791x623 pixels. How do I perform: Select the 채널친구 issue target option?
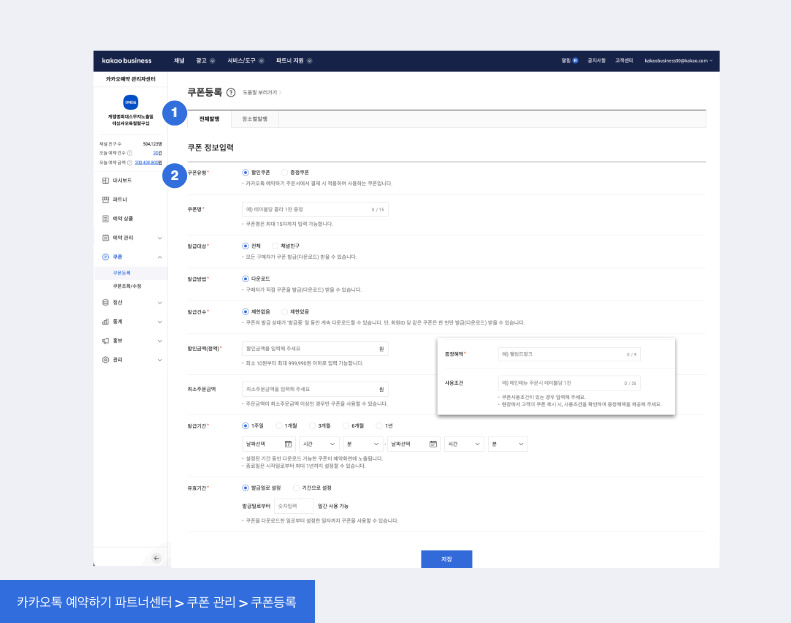pos(275,245)
